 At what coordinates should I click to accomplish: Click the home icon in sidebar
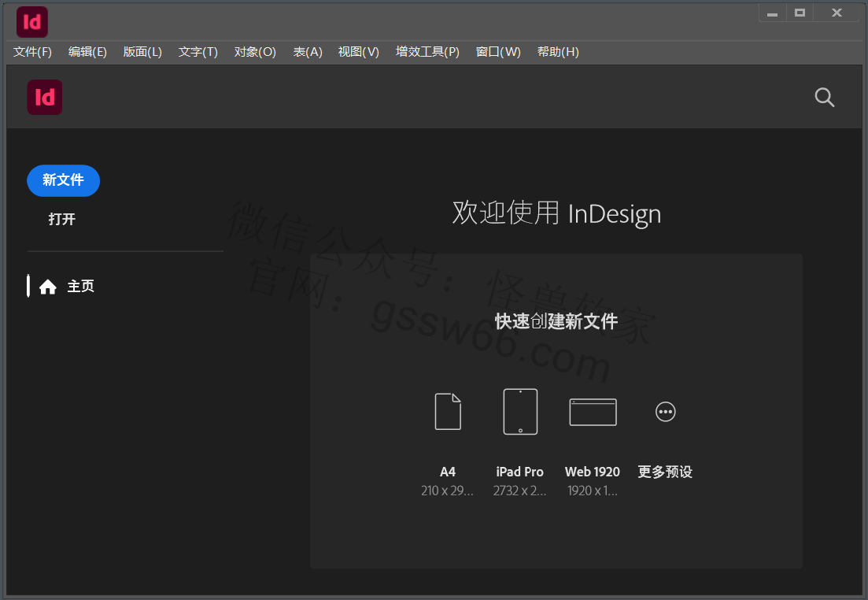point(48,287)
